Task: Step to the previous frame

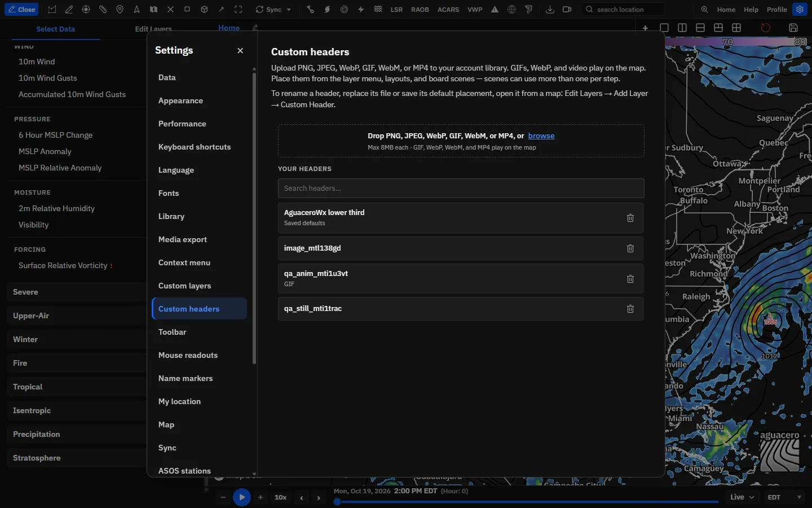Action: 302,498
